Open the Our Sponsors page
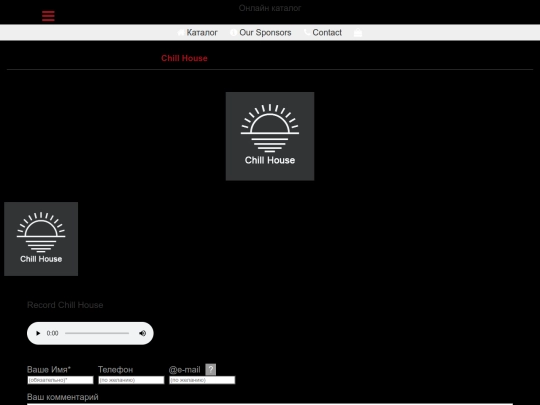The image size is (540, 405). (265, 32)
